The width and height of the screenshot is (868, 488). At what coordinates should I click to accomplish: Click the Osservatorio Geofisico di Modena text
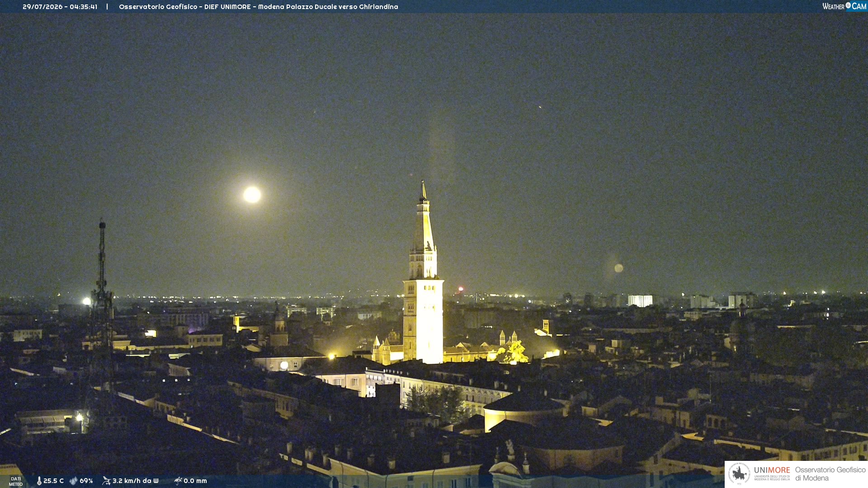point(830,474)
